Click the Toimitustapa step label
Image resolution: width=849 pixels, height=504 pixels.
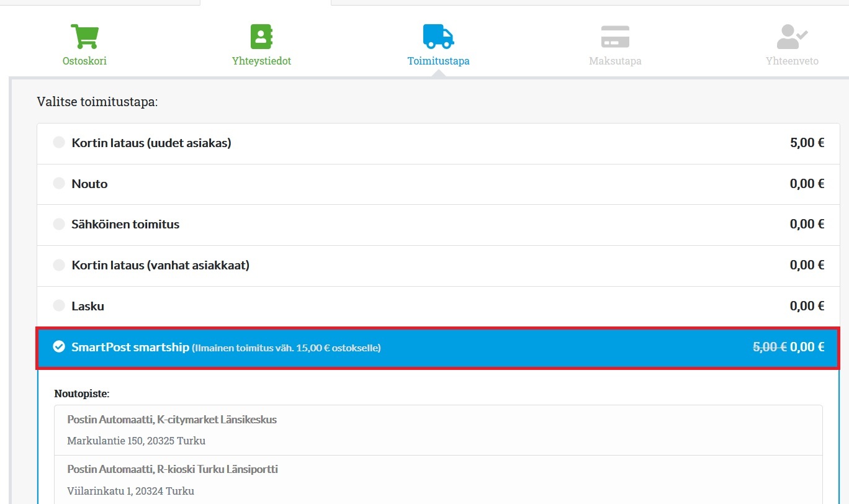pyautogui.click(x=438, y=61)
